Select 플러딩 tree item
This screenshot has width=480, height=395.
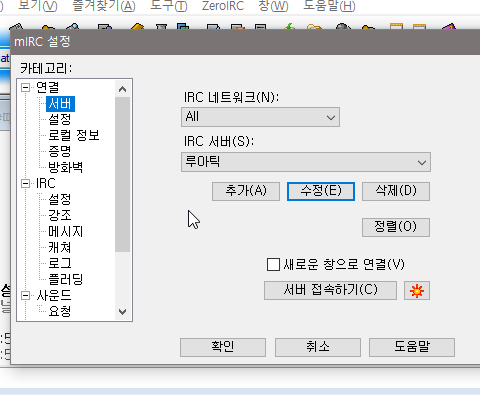pos(66,279)
